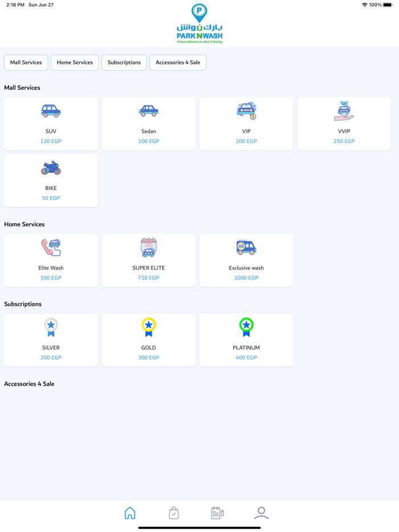Tap the Elite Wash phone icon
Screen dimensions: 399x532
(x=51, y=247)
